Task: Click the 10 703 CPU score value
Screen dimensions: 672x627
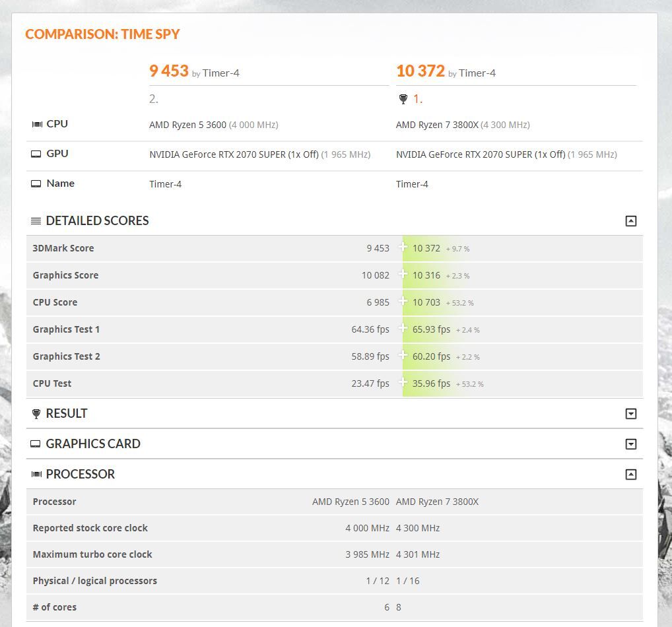Action: click(426, 302)
